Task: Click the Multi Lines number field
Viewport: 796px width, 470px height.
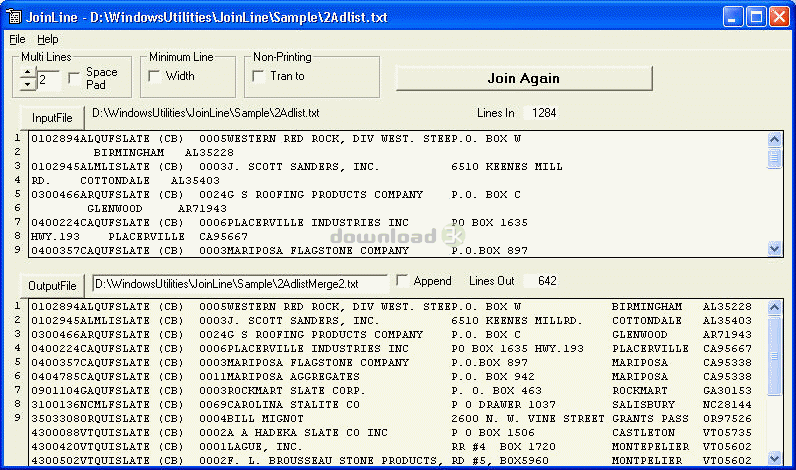Action: [48, 80]
